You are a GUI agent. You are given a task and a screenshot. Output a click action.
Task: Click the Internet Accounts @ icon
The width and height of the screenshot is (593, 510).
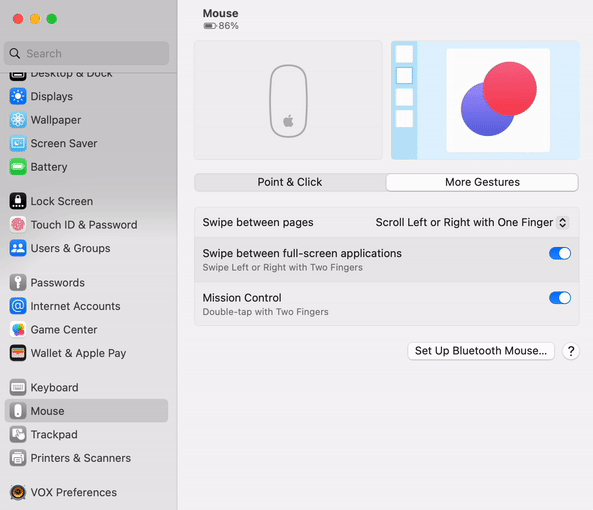[18, 306]
